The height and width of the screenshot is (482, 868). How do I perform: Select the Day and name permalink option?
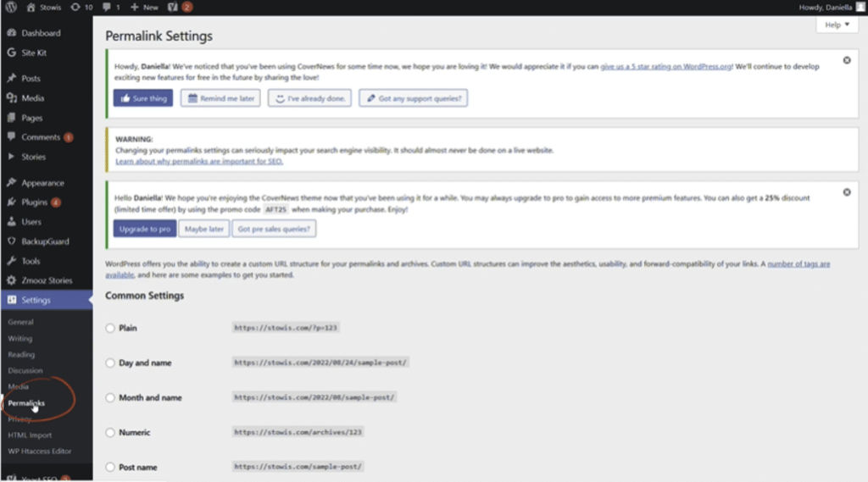click(110, 363)
